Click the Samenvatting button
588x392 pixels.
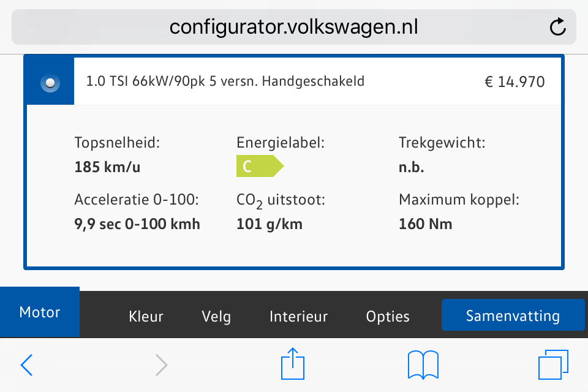pos(513,315)
